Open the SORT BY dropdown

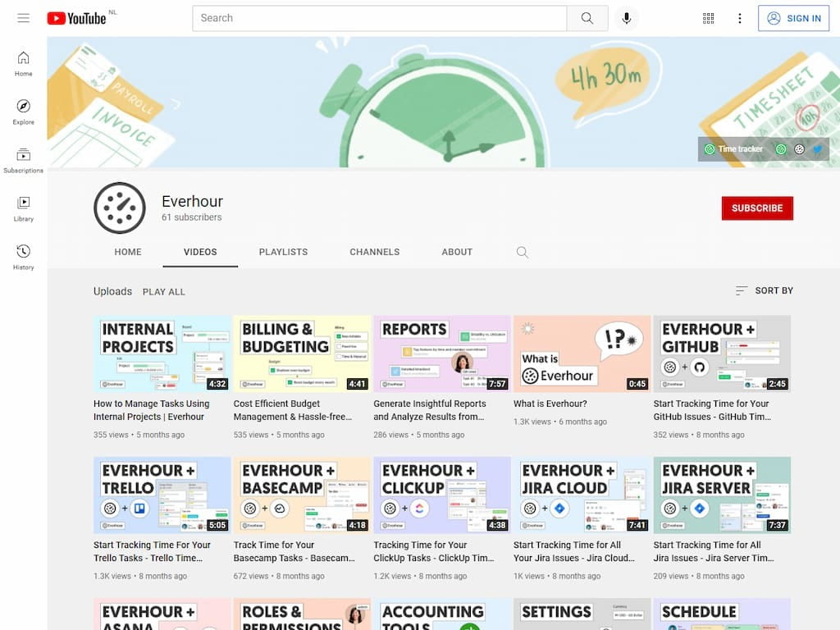(x=764, y=290)
